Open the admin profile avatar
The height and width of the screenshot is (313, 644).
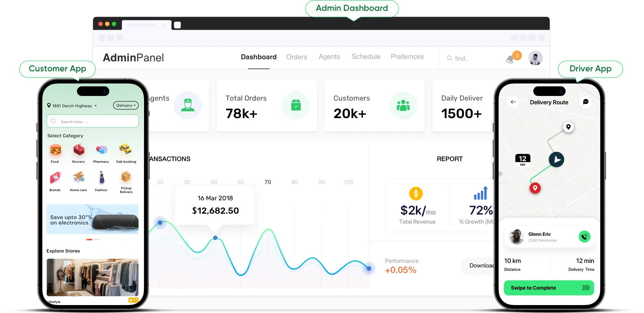tap(535, 58)
